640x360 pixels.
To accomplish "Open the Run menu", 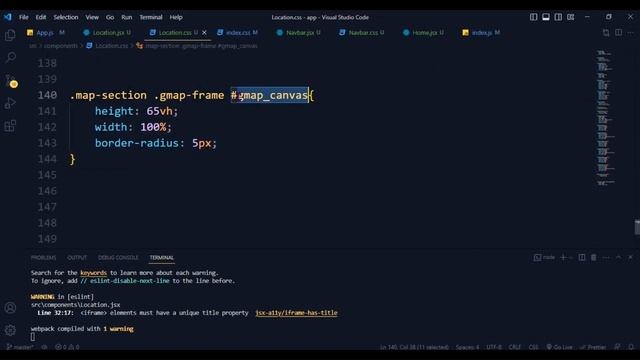I will point(127,17).
